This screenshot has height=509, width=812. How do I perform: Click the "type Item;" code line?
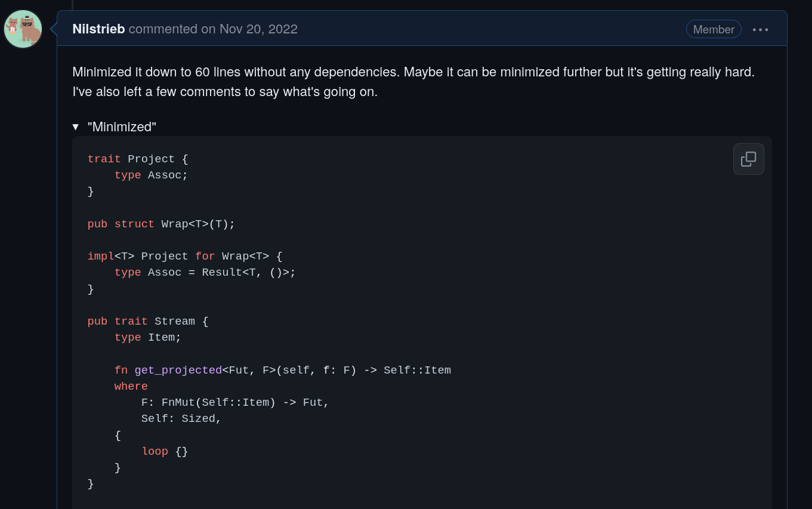147,338
